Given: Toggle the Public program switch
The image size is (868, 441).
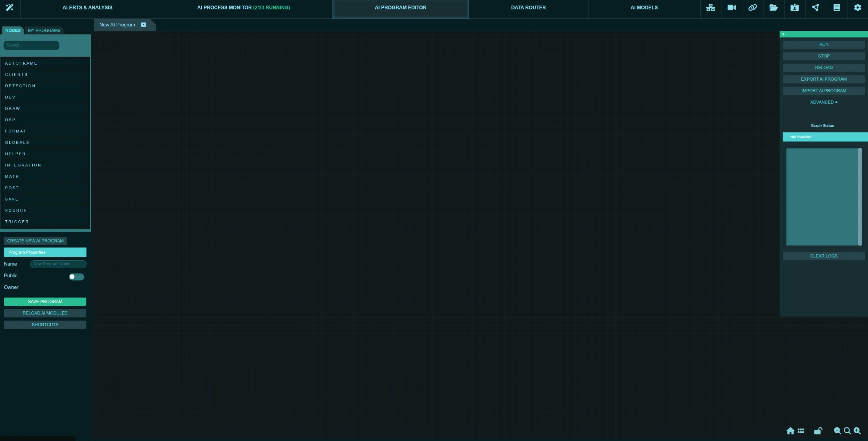Looking at the screenshot, I should click(x=76, y=277).
